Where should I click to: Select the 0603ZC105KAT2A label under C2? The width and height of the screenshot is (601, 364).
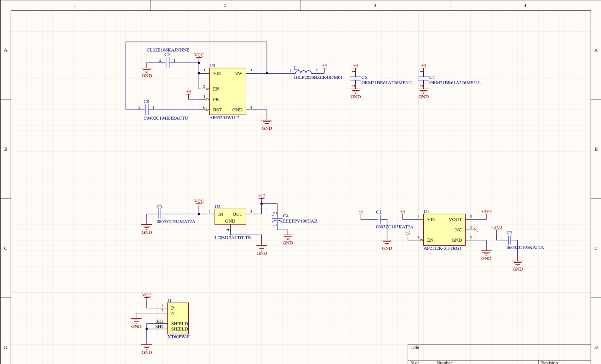tap(525, 248)
